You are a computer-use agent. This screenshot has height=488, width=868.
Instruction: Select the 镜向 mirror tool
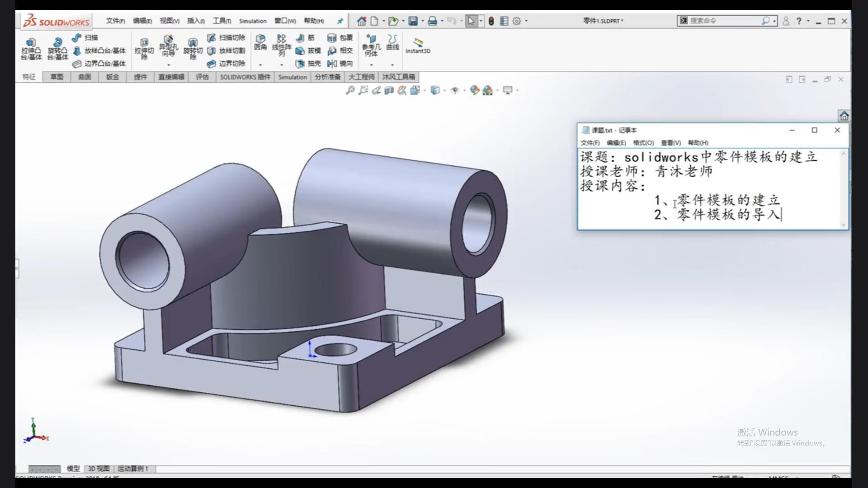pos(340,64)
